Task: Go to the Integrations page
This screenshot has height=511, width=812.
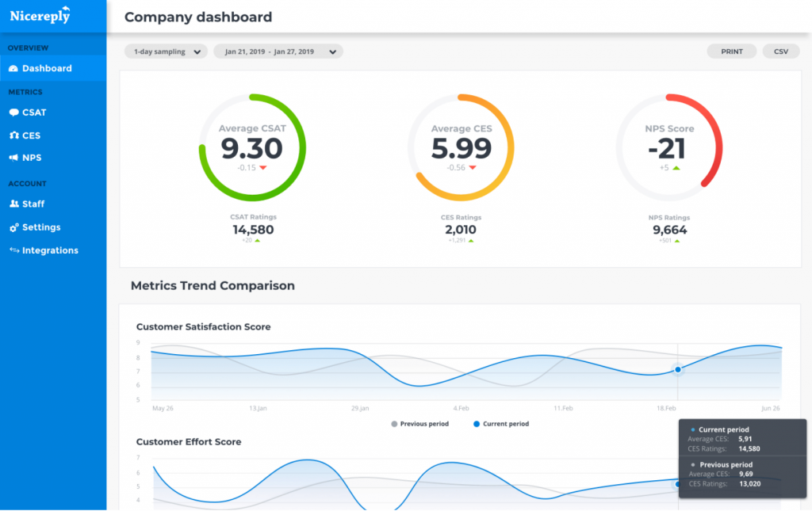Action: coord(50,250)
